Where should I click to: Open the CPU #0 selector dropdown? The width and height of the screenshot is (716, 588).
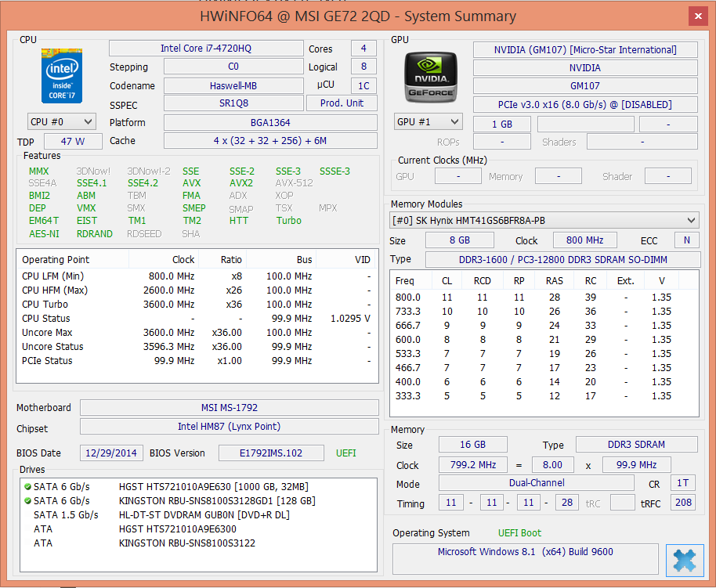(x=62, y=122)
